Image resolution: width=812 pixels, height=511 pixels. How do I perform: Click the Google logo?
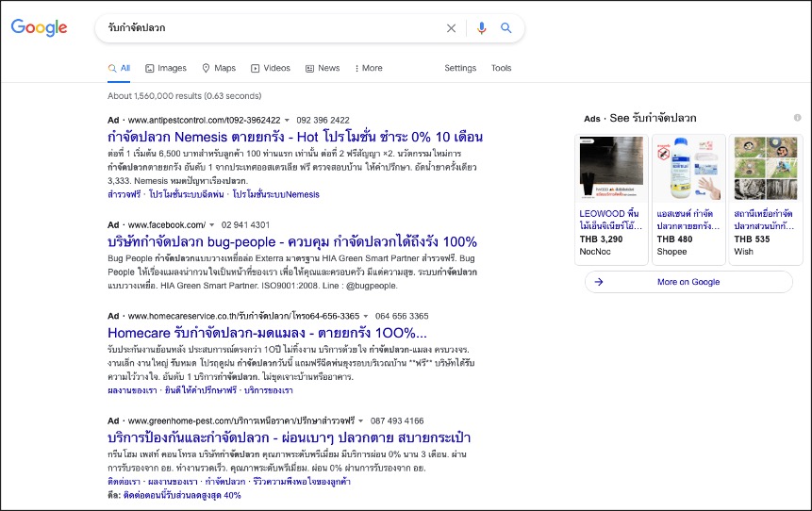[40, 27]
